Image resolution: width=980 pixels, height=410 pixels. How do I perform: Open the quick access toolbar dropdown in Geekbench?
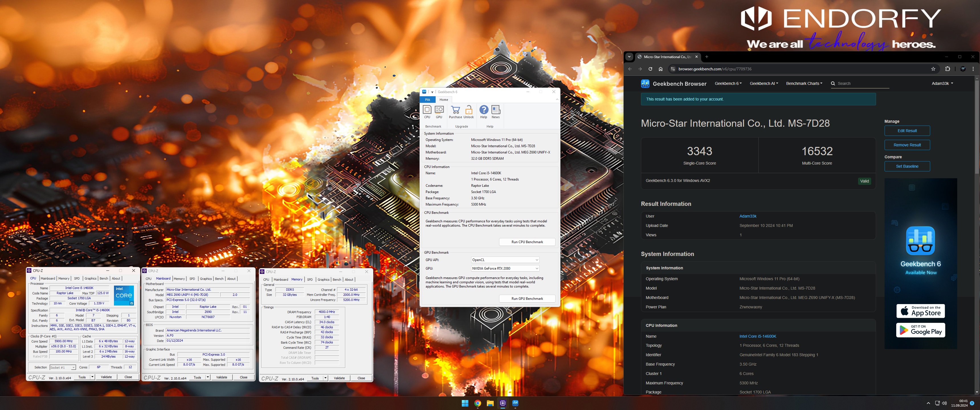point(432,92)
